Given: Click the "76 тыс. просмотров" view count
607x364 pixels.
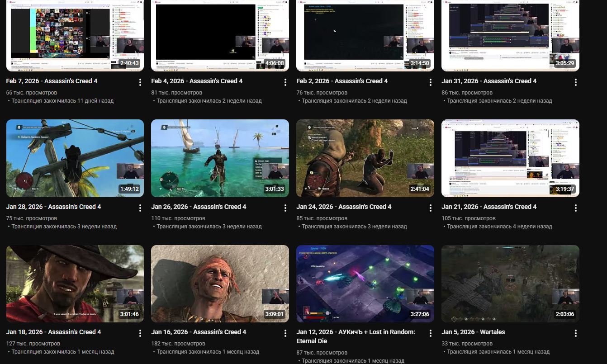Looking at the screenshot, I should pyautogui.click(x=322, y=93).
